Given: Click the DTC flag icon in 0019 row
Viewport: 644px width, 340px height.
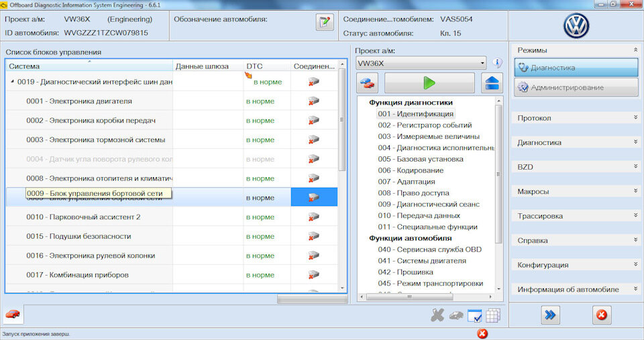Looking at the screenshot, I should click(x=248, y=75).
